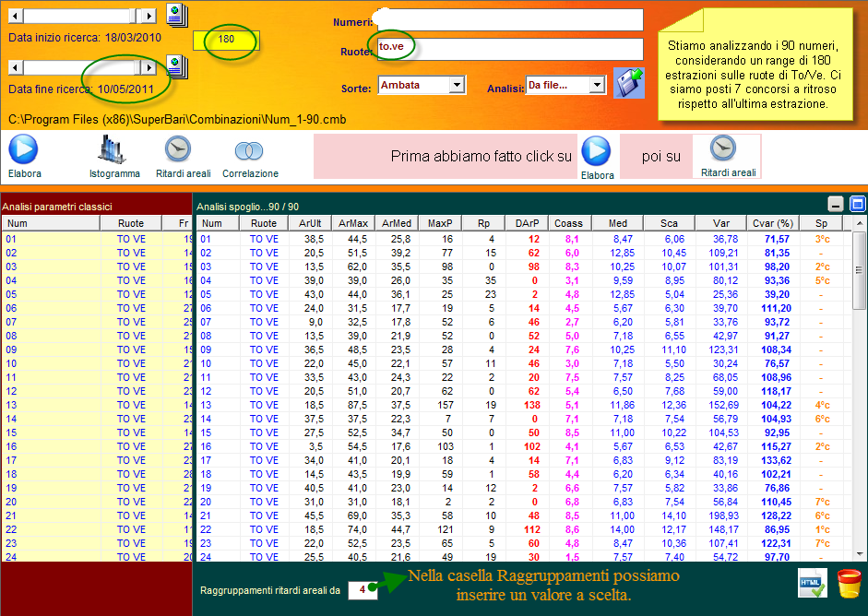The image size is (868, 616).
Task: Select row 20 in Analisi parametri classici
Action: 97,502
